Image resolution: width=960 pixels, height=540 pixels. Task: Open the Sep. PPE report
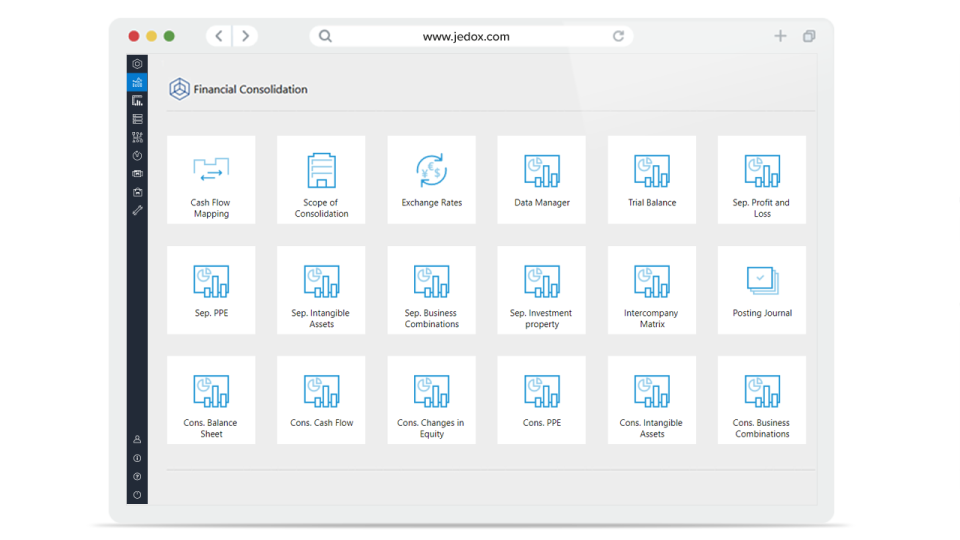(x=211, y=290)
